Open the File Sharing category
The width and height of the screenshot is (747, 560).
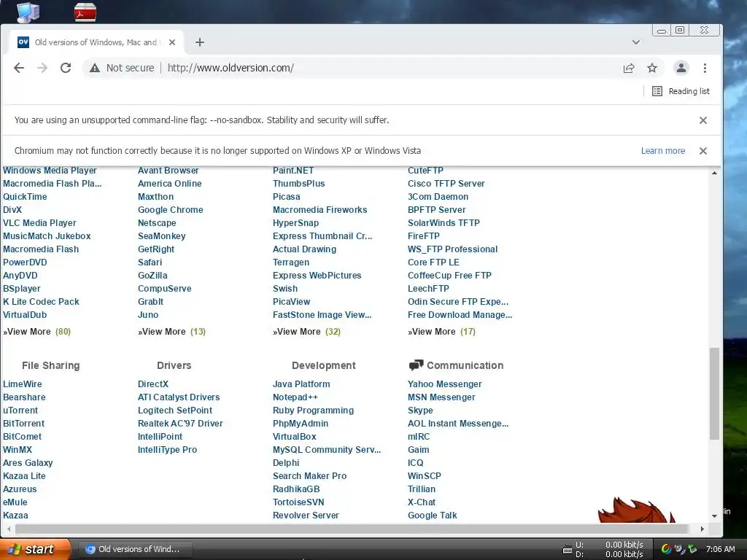(50, 365)
